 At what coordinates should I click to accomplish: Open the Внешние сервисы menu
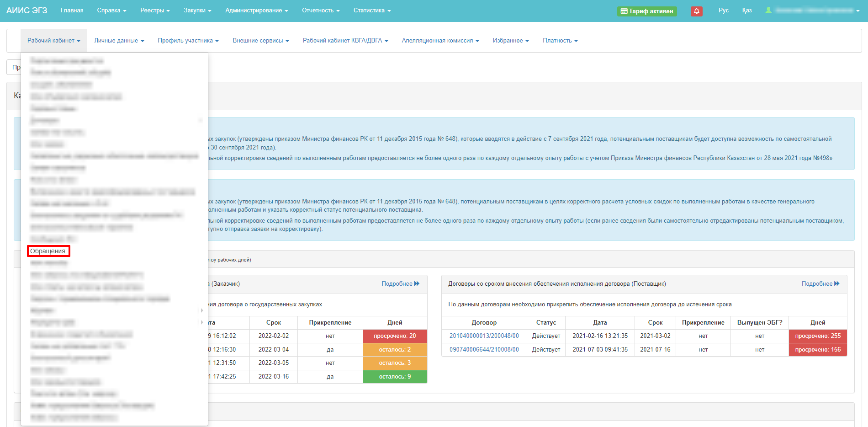click(x=261, y=41)
